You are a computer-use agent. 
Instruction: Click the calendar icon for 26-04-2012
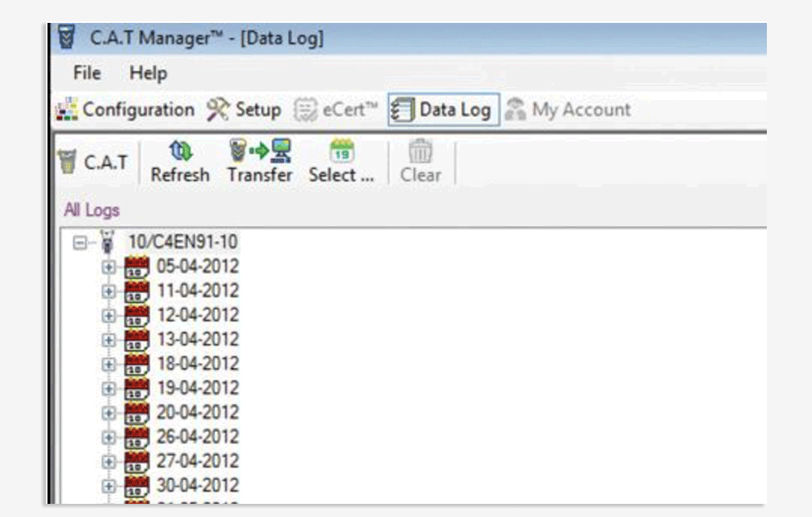[x=137, y=437]
